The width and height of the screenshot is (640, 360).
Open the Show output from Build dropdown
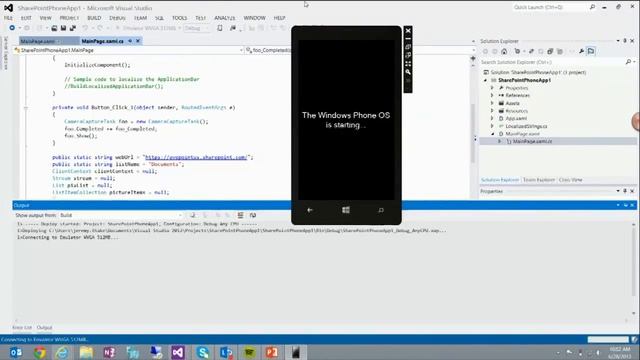pos(121,215)
